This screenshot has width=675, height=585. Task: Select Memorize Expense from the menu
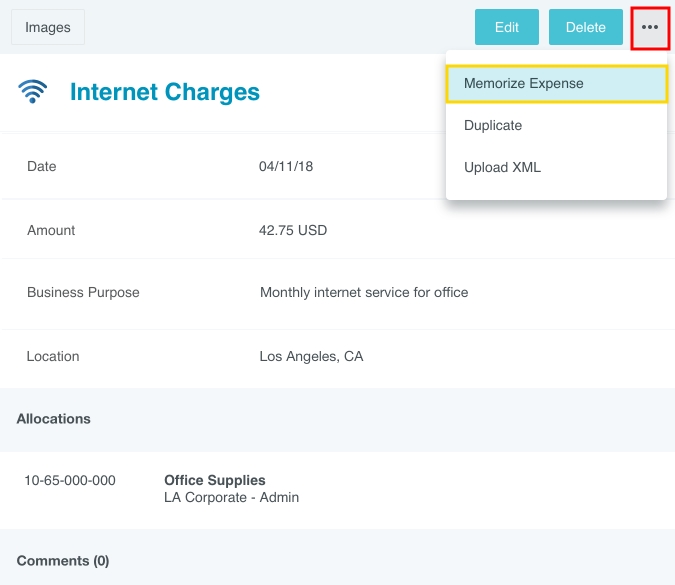(556, 84)
